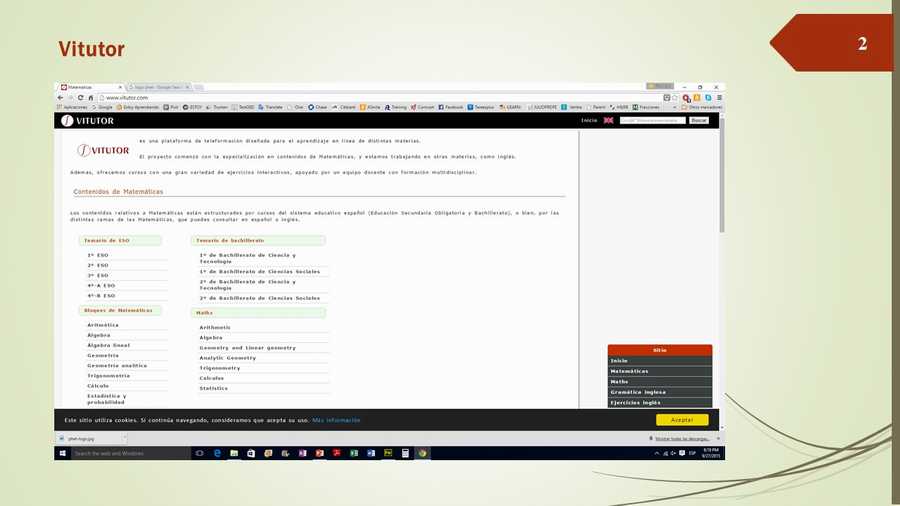Focus the Vitutor site search field

click(653, 120)
